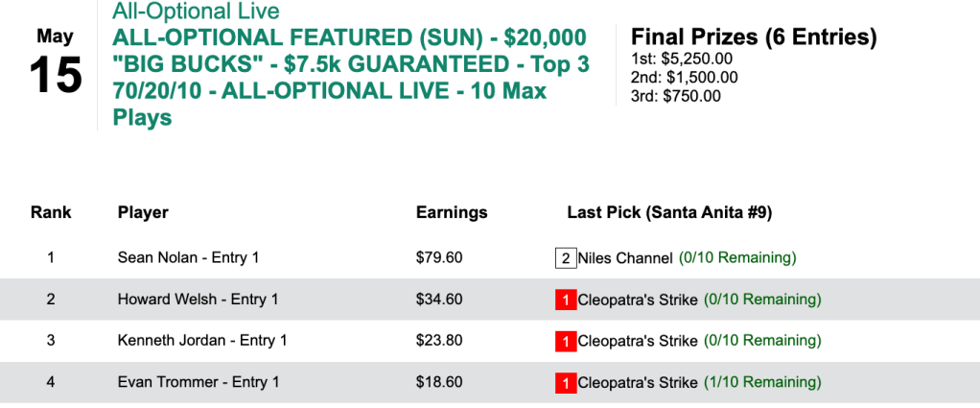The image size is (980, 408).
Task: Sort by the Player column header
Action: click(x=143, y=212)
